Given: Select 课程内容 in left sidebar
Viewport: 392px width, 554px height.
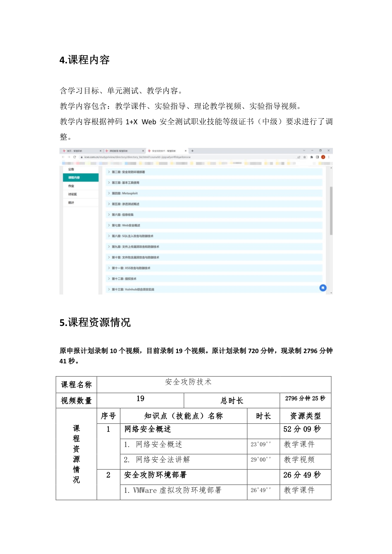Looking at the screenshot, I should coord(81,178).
